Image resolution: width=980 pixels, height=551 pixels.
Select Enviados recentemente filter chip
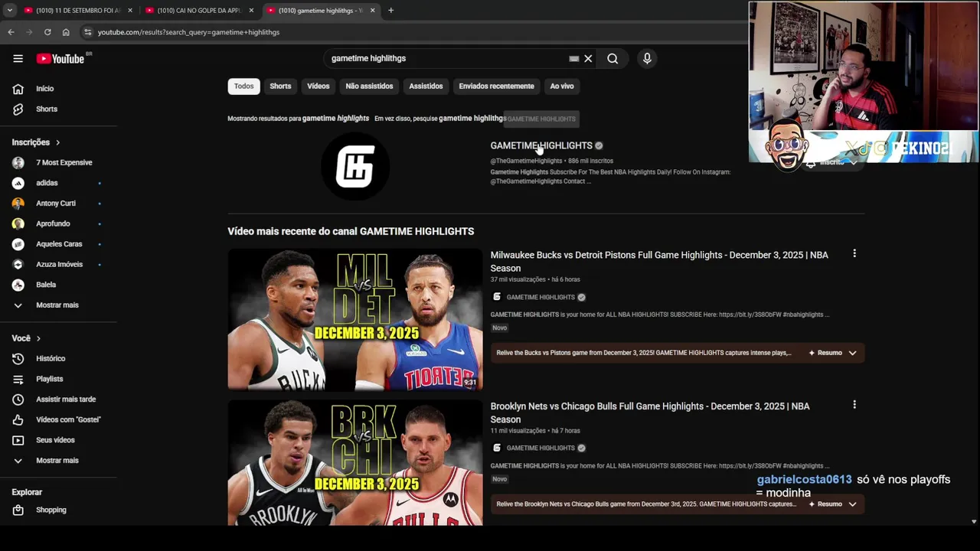pyautogui.click(x=496, y=86)
